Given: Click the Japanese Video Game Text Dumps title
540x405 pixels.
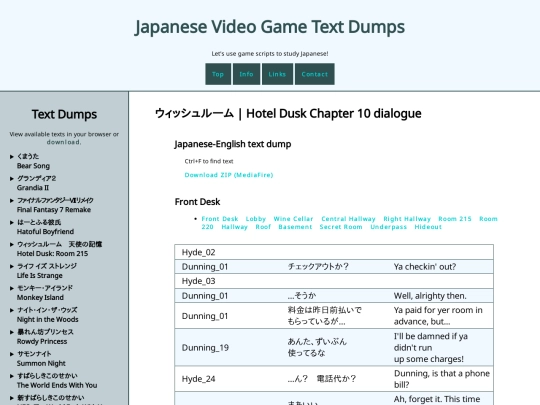Looking at the screenshot, I should [270, 27].
